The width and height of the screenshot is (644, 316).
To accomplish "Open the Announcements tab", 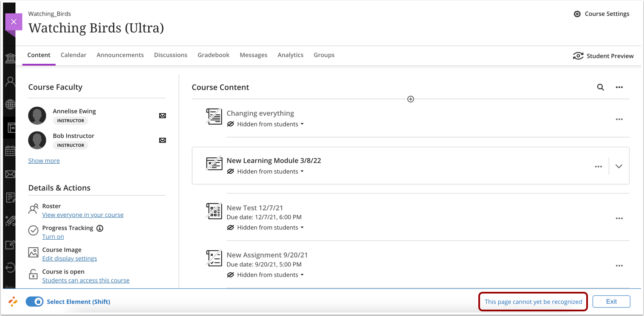I will pyautogui.click(x=120, y=55).
